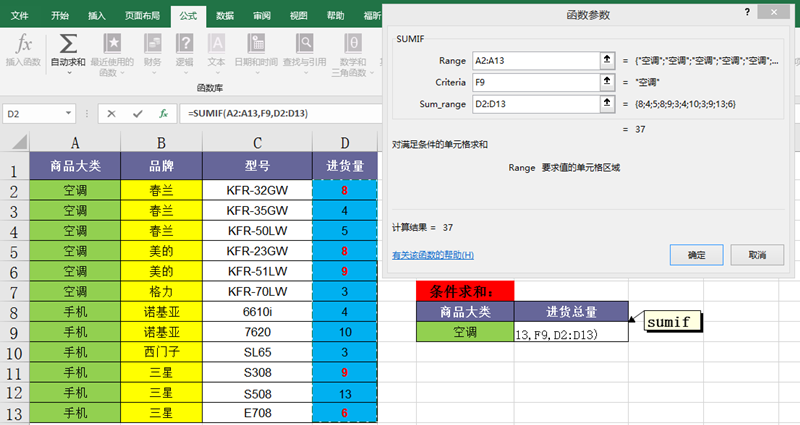Select row 13 header
This screenshot has width=800, height=425.
point(14,414)
